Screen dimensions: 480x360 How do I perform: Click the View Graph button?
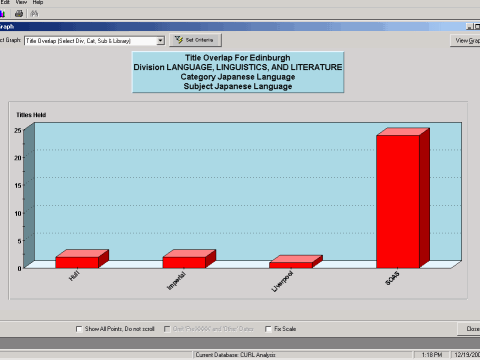click(465, 40)
